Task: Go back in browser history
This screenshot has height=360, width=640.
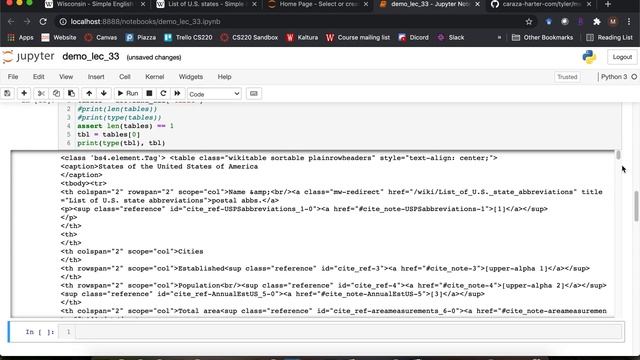Action: coord(11,22)
